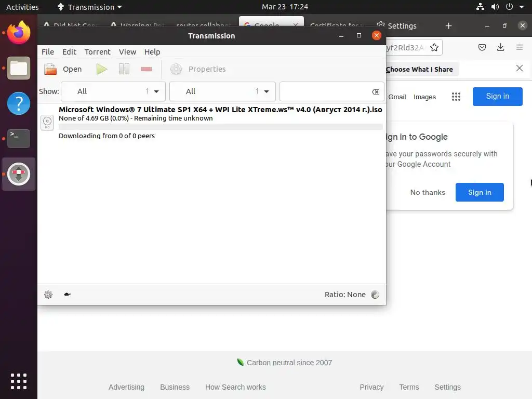This screenshot has height=399, width=532.
Task: Click the Transmission icon in the dock
Action: click(19, 174)
